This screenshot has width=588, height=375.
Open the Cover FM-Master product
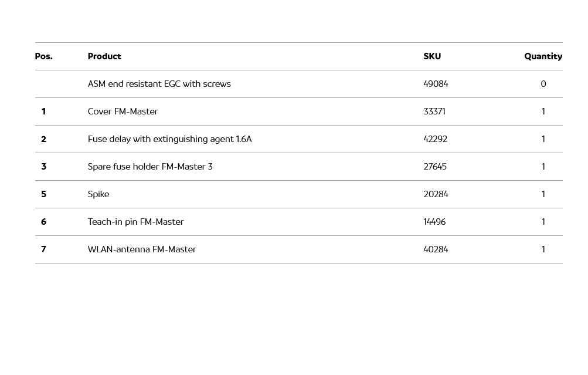[x=123, y=112]
